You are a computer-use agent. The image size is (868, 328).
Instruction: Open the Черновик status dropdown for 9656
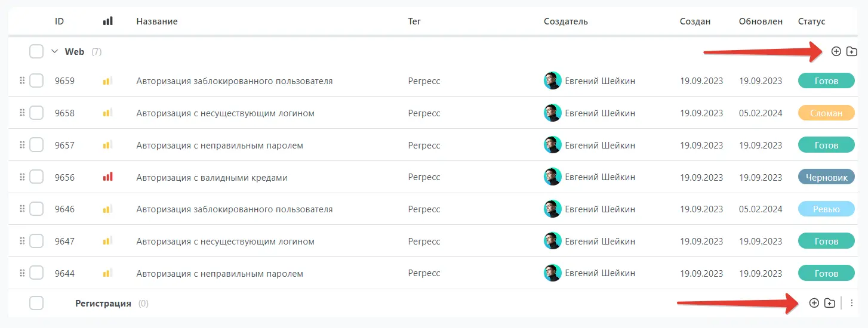pos(826,177)
